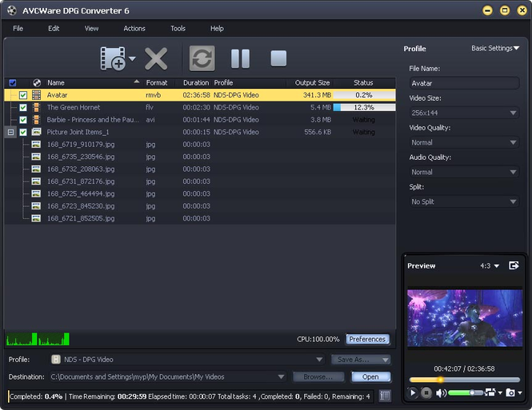Open the Actions menu

click(x=134, y=29)
